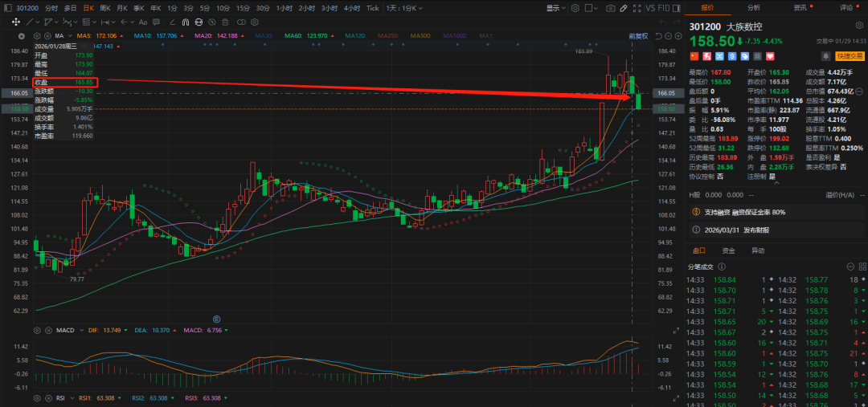This screenshot has width=868, height=407.
Task: Collapse quote details chevron under 注册制
Action: tap(776, 183)
